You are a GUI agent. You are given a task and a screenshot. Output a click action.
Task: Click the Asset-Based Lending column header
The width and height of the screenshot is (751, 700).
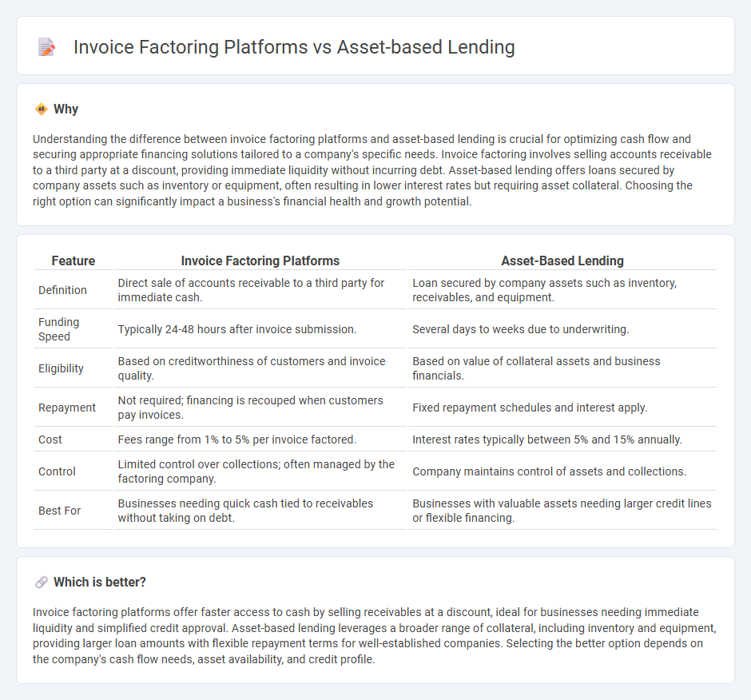[x=562, y=261]
